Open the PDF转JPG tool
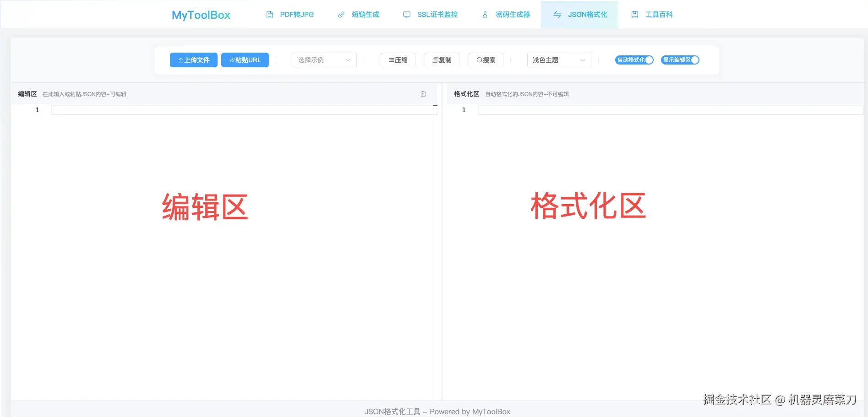This screenshot has width=868, height=417. tap(290, 15)
